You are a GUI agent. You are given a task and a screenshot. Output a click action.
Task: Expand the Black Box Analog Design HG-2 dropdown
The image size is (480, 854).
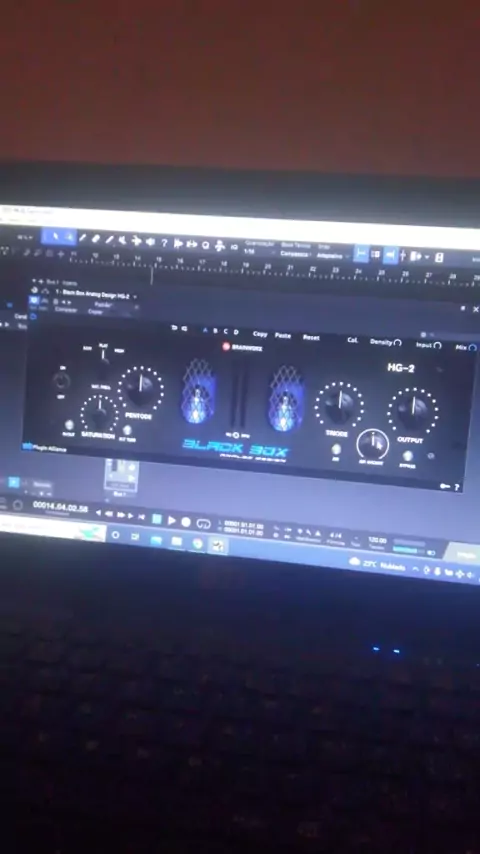[x=135, y=296]
